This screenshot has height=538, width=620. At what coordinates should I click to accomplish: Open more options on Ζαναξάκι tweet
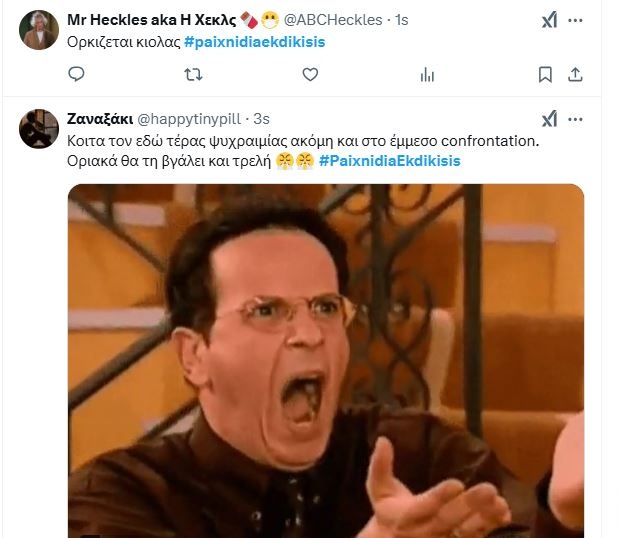point(575,119)
